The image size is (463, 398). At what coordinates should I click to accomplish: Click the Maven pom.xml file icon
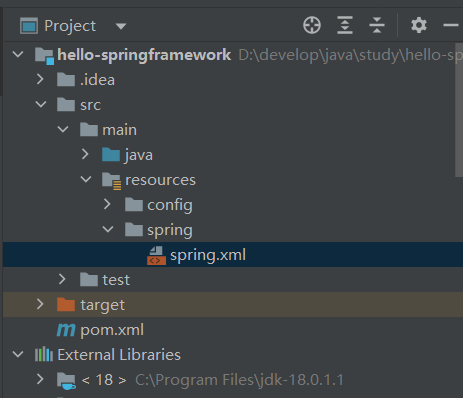coord(66,330)
